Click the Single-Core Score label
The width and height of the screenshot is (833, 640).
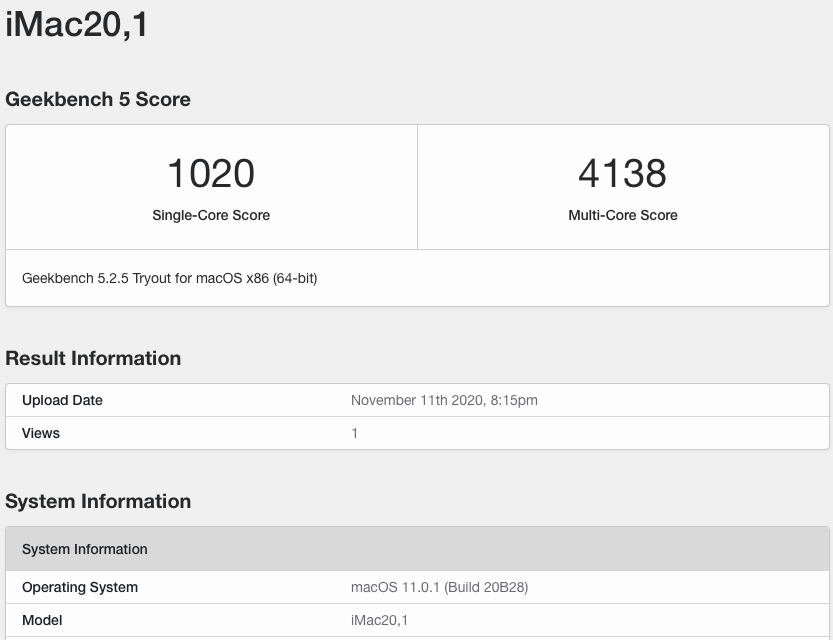[211, 215]
